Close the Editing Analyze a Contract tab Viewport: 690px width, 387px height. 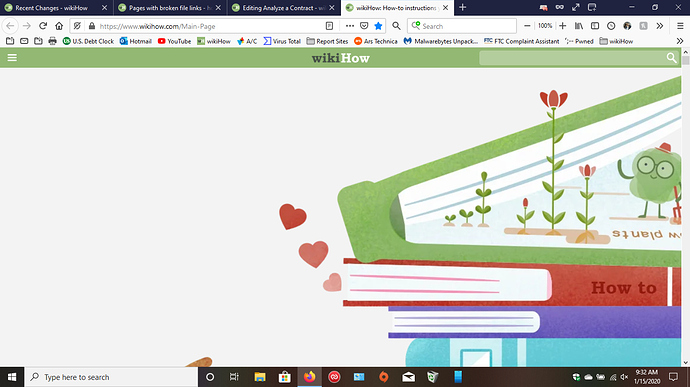(x=332, y=8)
